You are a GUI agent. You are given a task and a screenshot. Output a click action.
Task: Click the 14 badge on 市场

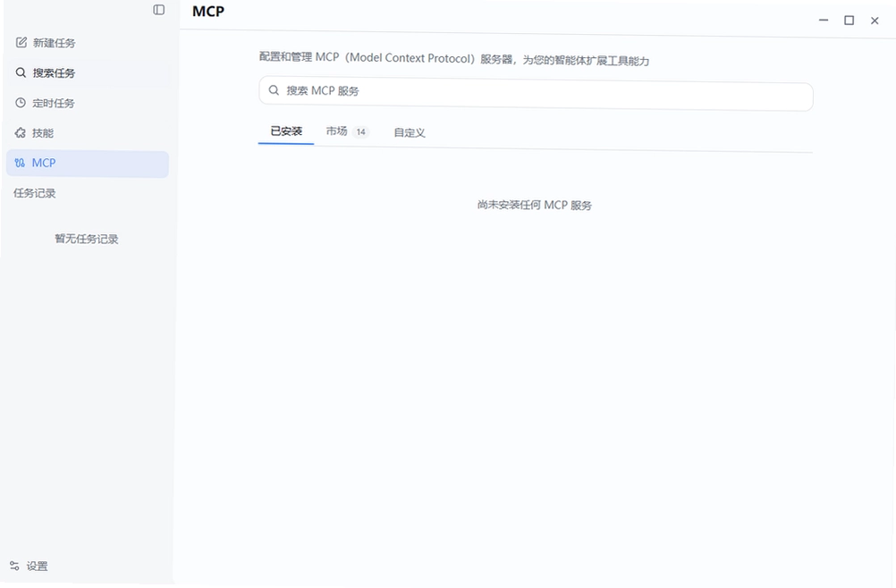tap(361, 132)
